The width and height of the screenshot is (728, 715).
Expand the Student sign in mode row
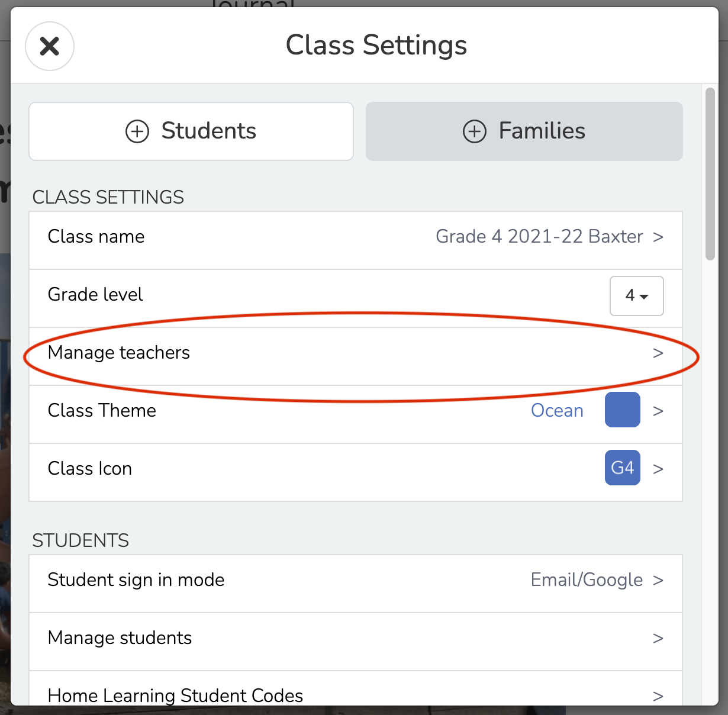pos(355,580)
